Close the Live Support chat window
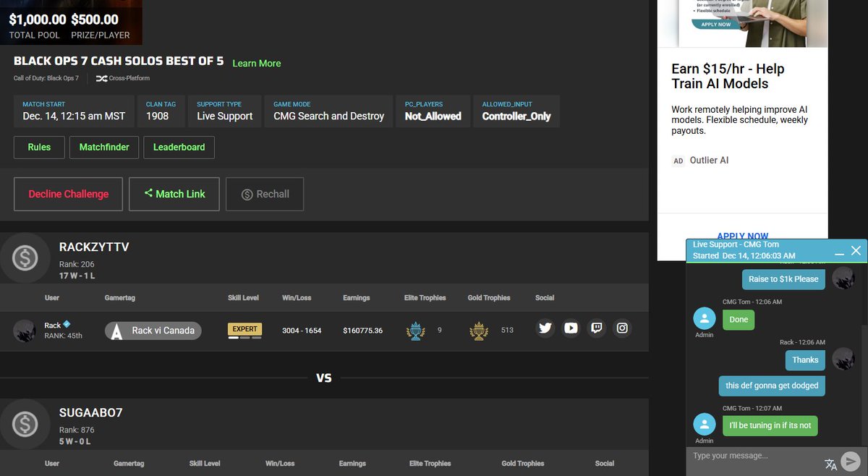 [x=856, y=250]
